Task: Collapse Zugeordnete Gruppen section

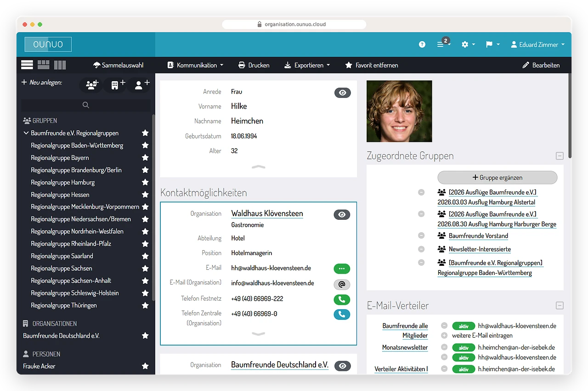Action: 560,156
